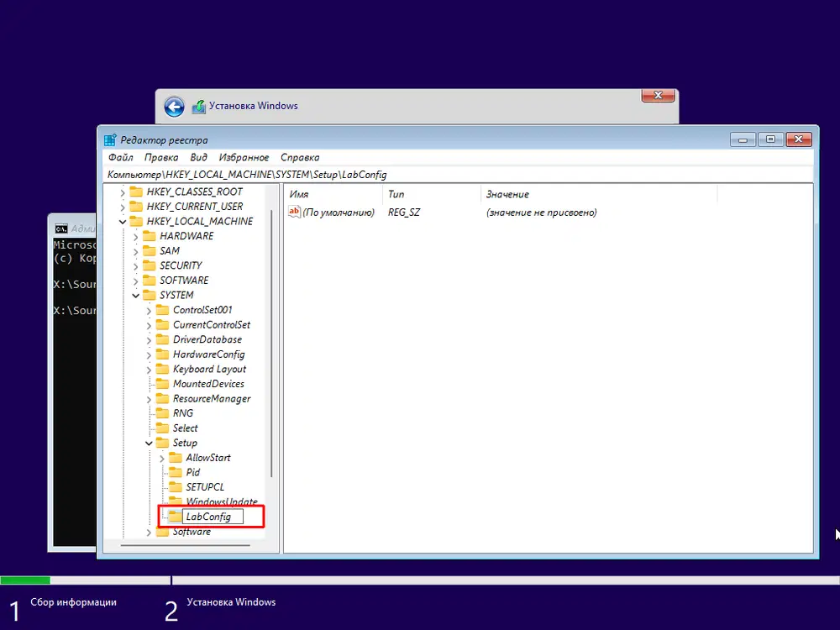This screenshot has height=630, width=840.
Task: Click the LabConfig folder key icon
Action: point(174,516)
